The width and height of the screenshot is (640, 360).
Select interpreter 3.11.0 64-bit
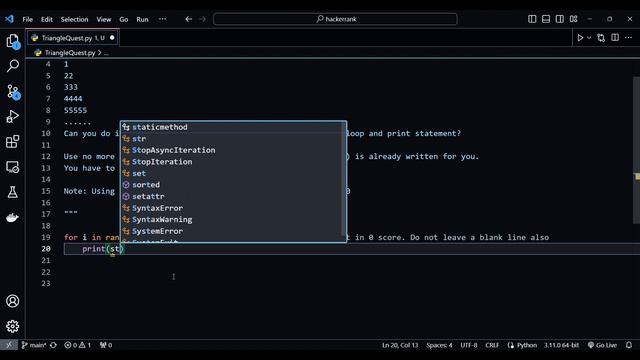(561, 345)
